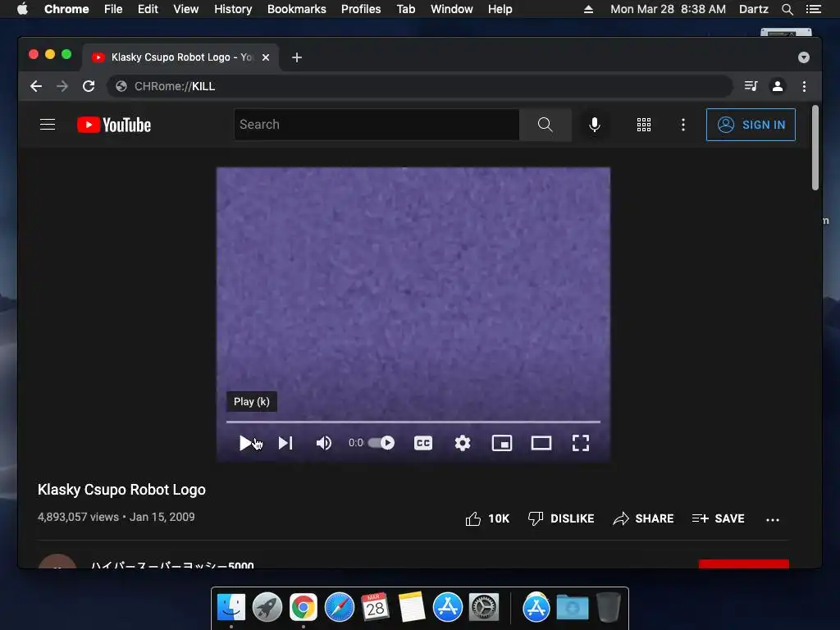Open Chrome three-dot menu

[804, 86]
